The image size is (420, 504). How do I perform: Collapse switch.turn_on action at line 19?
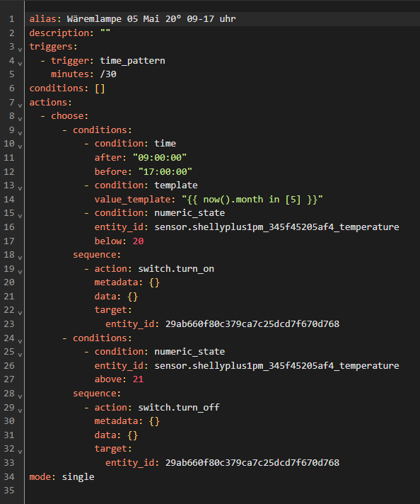[x=20, y=272]
